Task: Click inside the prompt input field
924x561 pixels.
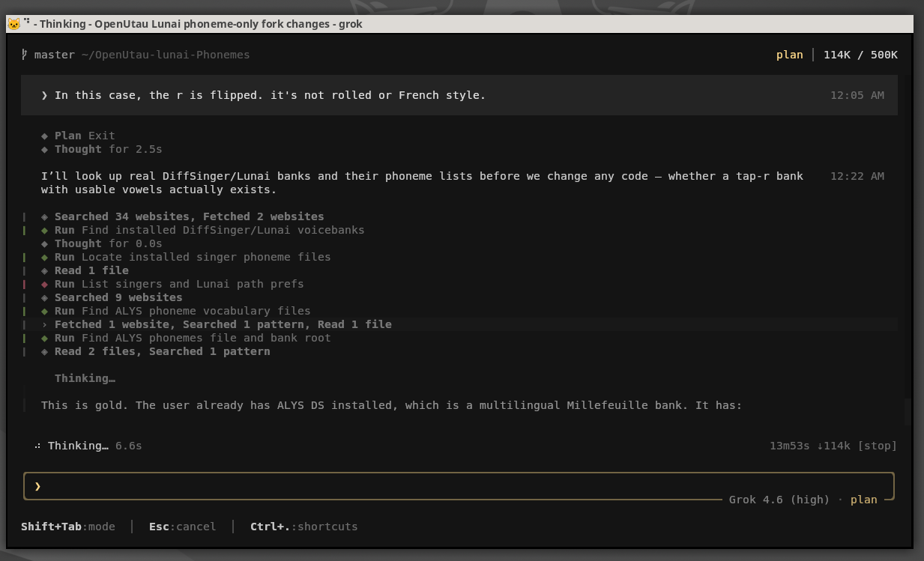Action: pos(459,486)
